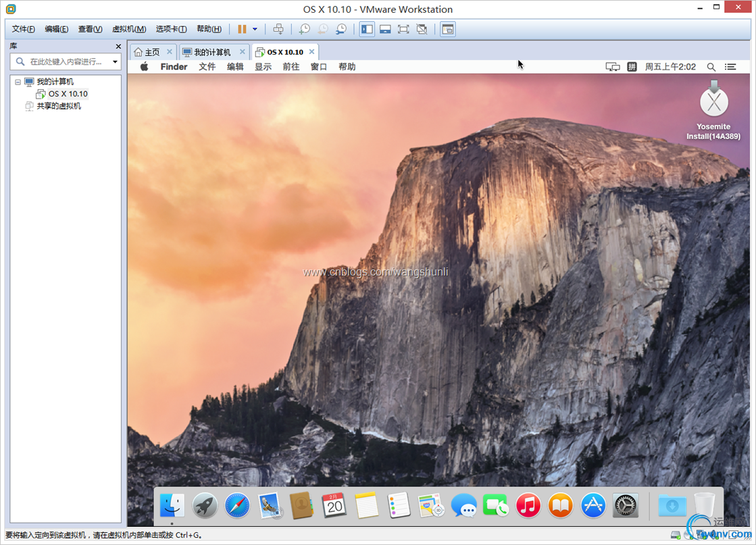Open the library search dropdown arrow

point(115,61)
